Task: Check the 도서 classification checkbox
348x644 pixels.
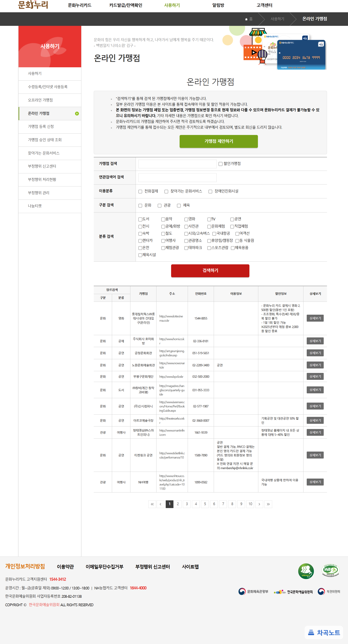Action: [x=140, y=219]
